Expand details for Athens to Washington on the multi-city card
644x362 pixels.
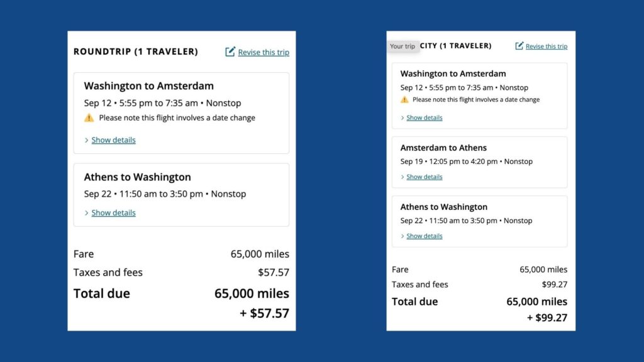pyautogui.click(x=425, y=236)
